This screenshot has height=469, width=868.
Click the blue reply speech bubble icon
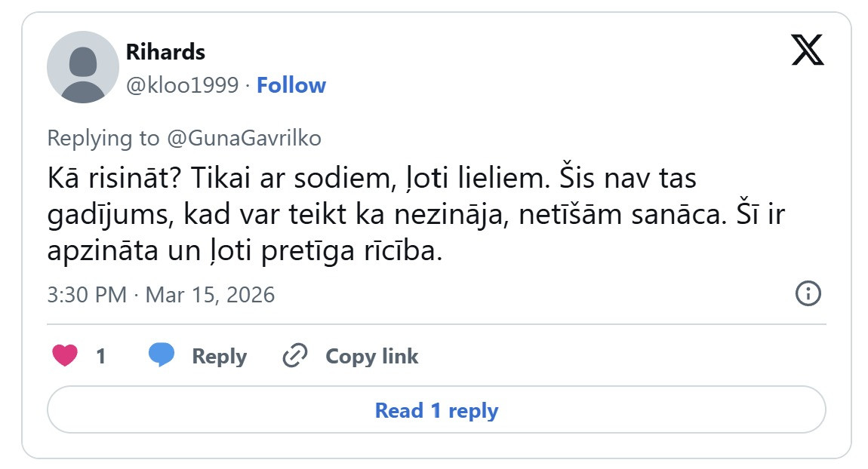(162, 355)
